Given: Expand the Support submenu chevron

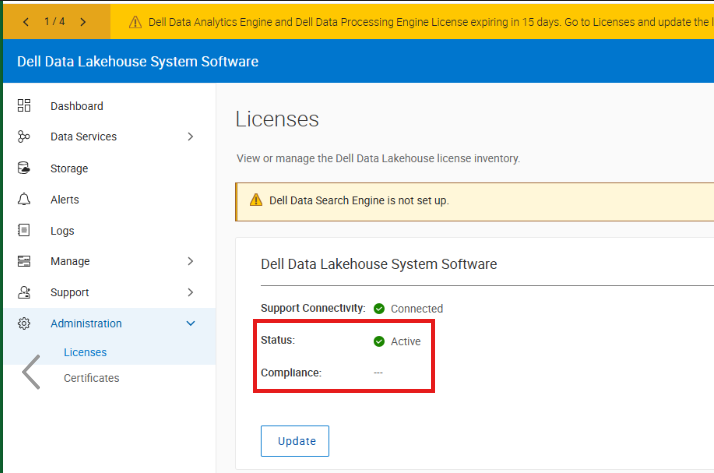Looking at the screenshot, I should click(190, 292).
